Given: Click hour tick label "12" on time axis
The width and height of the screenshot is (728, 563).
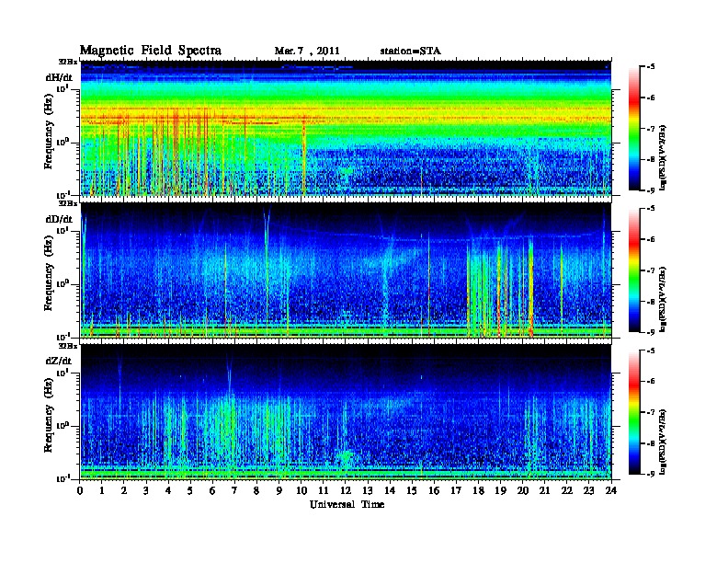Looking at the screenshot, I should point(346,491).
